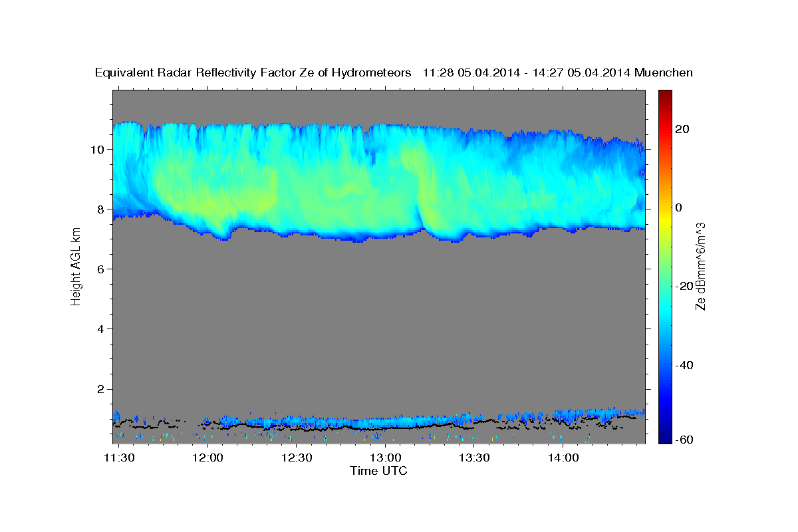Click the low-level cloud layer near 13:00
This screenshot has width=798, height=532.
(x=386, y=423)
